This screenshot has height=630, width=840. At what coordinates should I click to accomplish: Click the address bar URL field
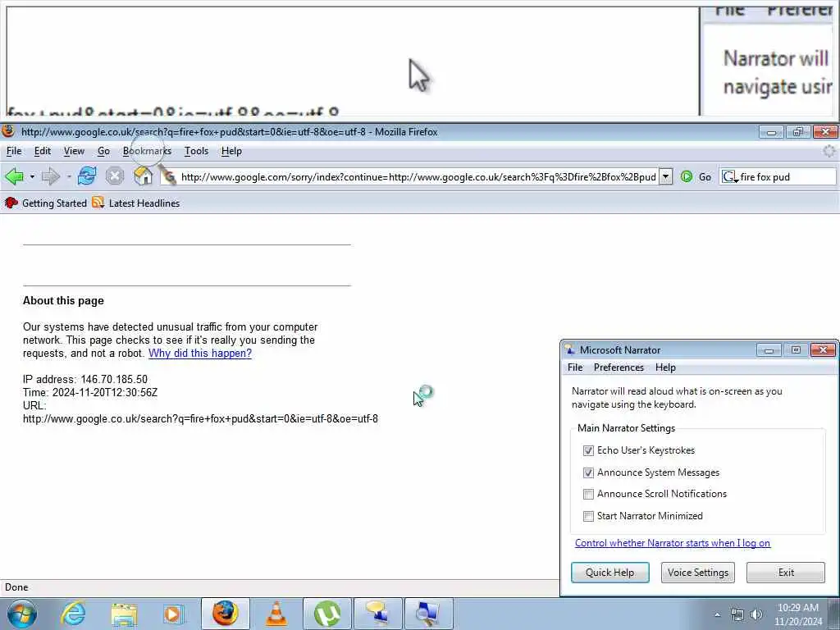pyautogui.click(x=418, y=177)
